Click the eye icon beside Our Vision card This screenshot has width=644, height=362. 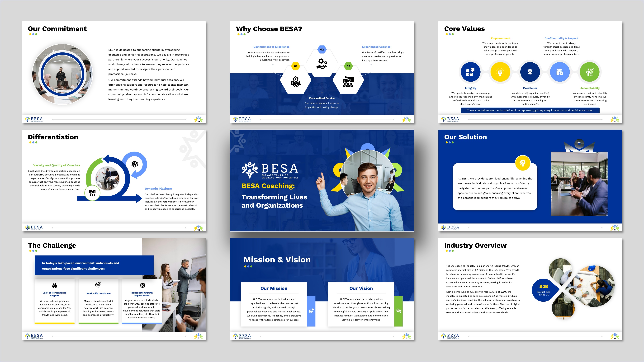tap(399, 311)
